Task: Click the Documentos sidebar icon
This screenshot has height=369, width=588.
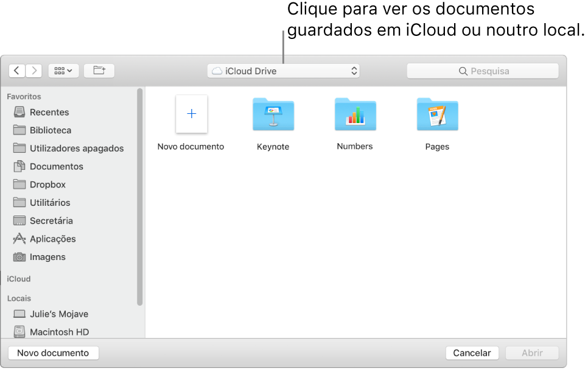Action: click(x=19, y=166)
